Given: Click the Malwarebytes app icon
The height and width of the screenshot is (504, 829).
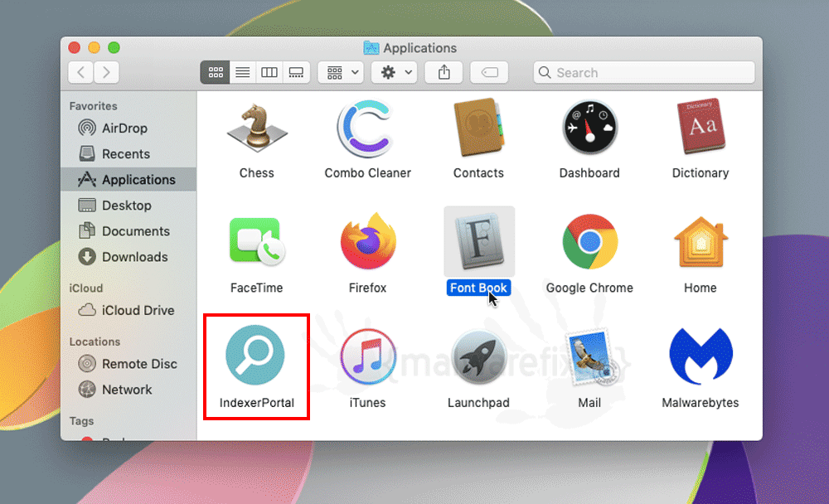Looking at the screenshot, I should click(701, 356).
